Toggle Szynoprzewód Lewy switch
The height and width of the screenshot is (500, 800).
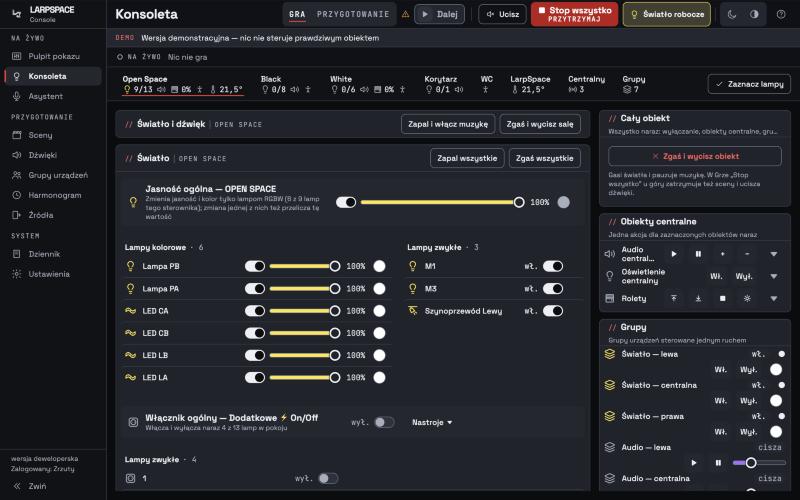(x=553, y=311)
